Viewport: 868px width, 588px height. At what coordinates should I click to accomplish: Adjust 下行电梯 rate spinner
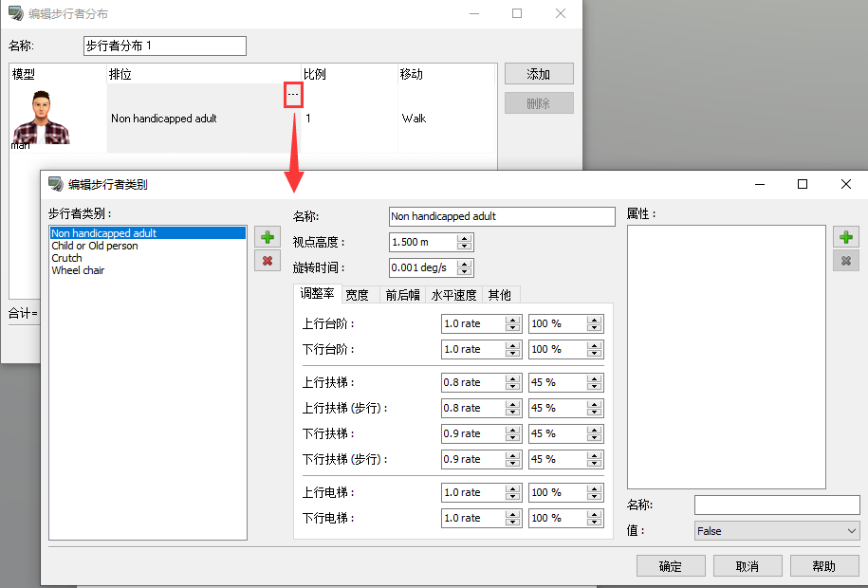[512, 518]
